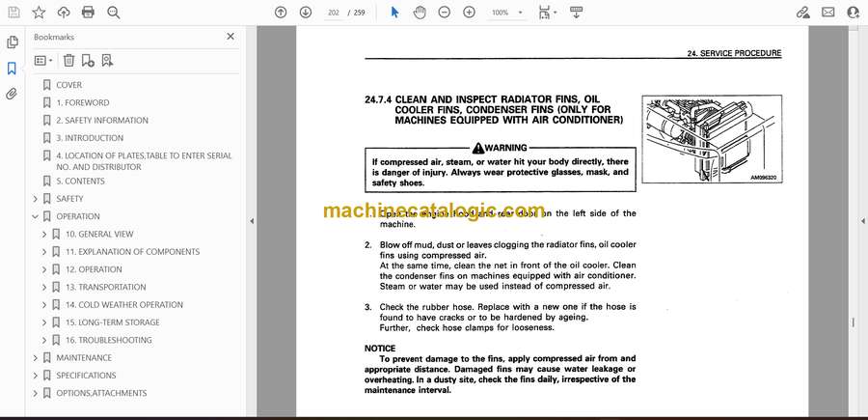
Task: Expand 12. OPERATION bookmark
Action: pos(44,269)
